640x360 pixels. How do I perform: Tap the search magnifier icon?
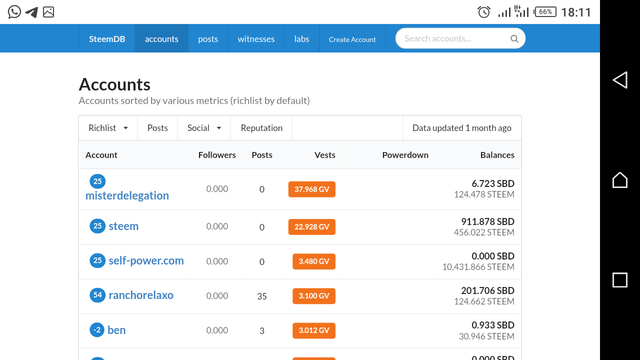tap(514, 39)
